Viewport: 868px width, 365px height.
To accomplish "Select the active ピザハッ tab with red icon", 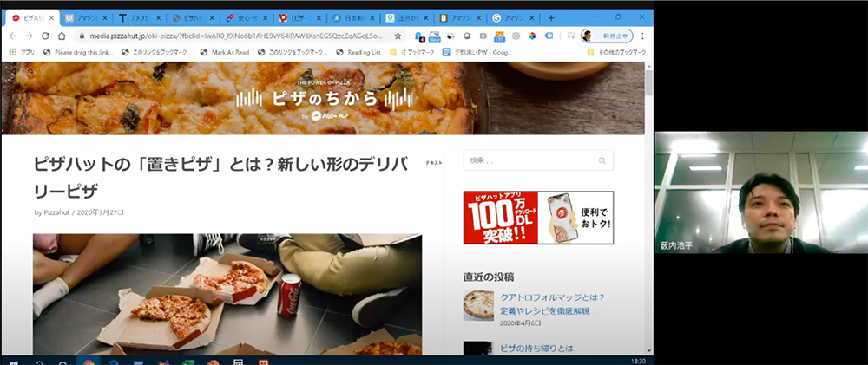I will point(30,17).
